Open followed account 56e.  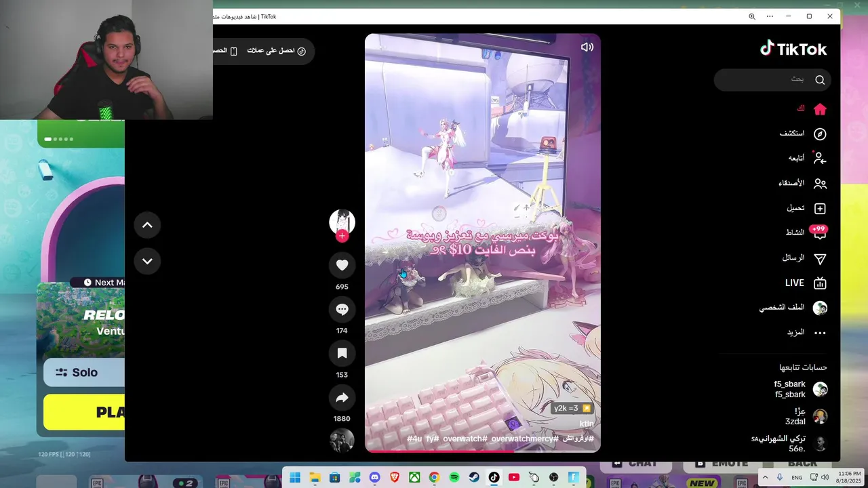pyautogui.click(x=789, y=443)
